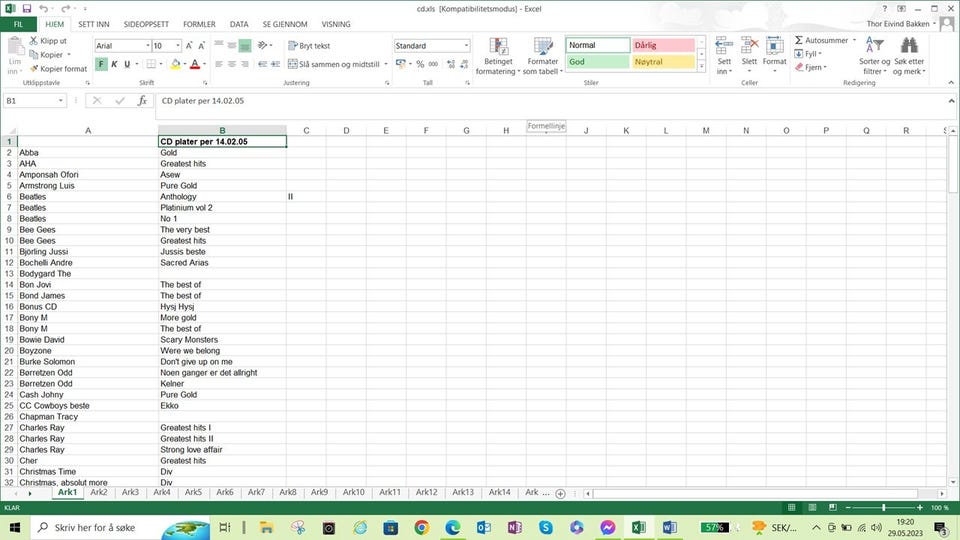Click Slå sammen og midtstill button
Image resolution: width=960 pixels, height=540 pixels.
(x=334, y=64)
